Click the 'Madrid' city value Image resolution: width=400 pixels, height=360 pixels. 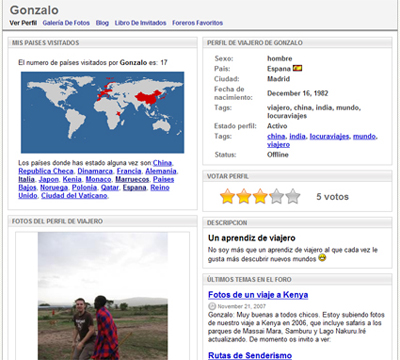coord(278,79)
